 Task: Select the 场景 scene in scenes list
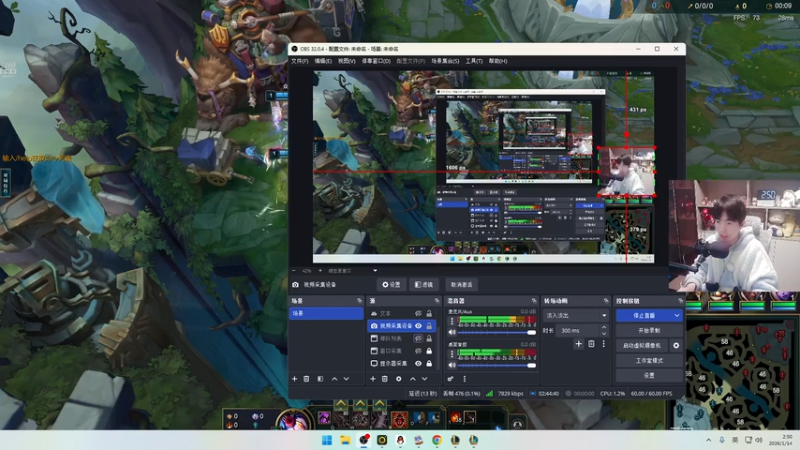coord(327,313)
